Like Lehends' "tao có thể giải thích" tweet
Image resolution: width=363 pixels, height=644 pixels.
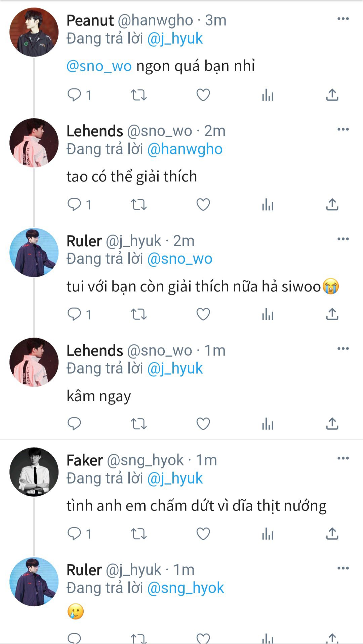203,204
